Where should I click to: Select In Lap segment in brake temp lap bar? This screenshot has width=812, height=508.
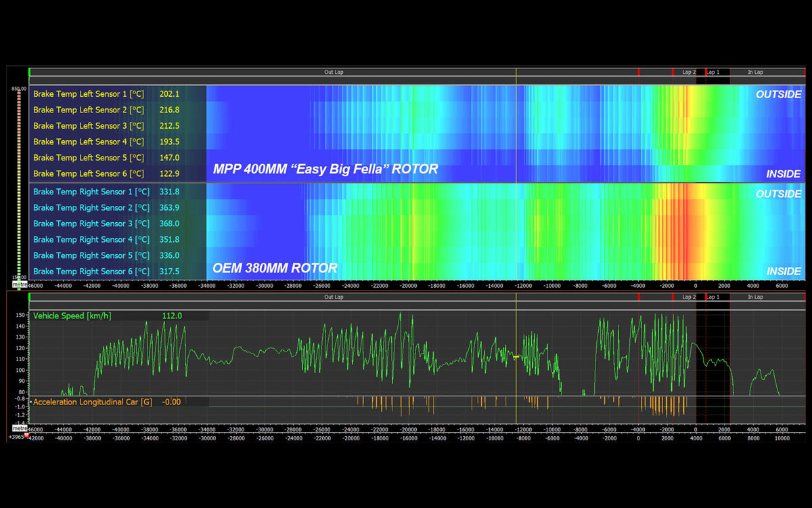tap(755, 72)
